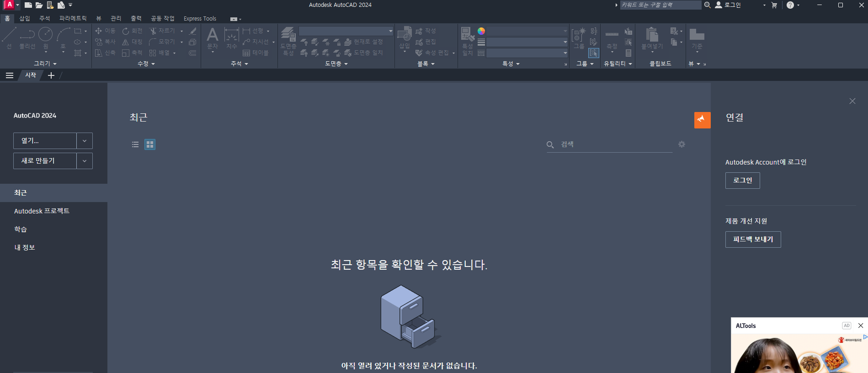Click the New file icon in quick access toolbar
The width and height of the screenshot is (868, 373).
(x=28, y=5)
